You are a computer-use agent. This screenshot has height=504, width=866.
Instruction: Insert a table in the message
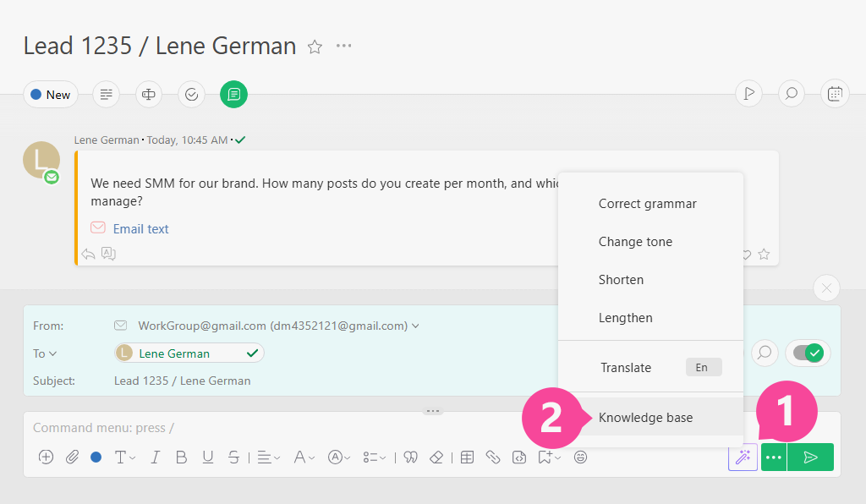pos(467,457)
